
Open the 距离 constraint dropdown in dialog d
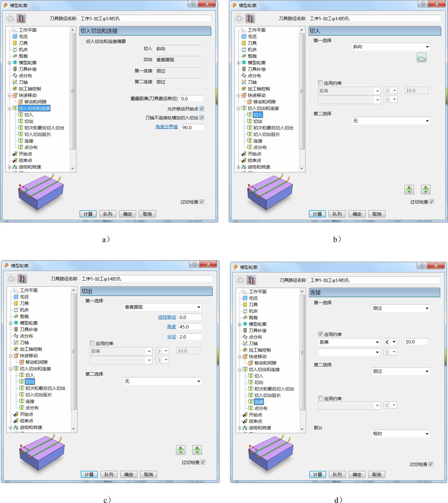coord(349,342)
